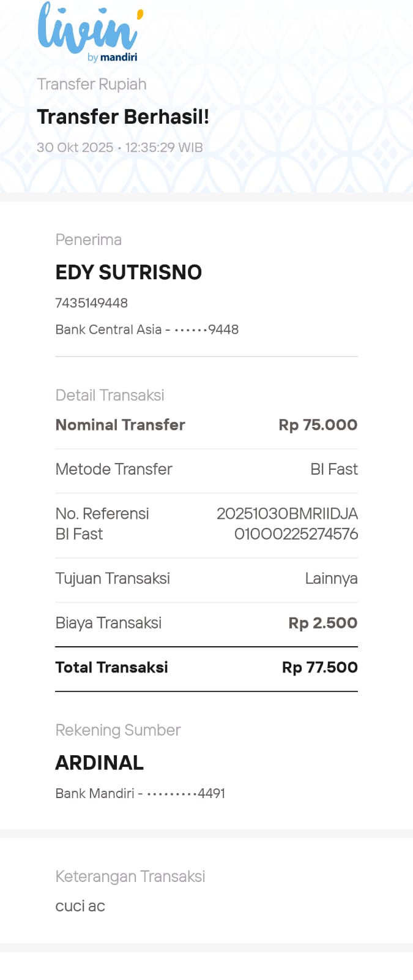Tap the Rekening Sumber section label
Viewport: 413px width, 980px height.
click(x=117, y=730)
